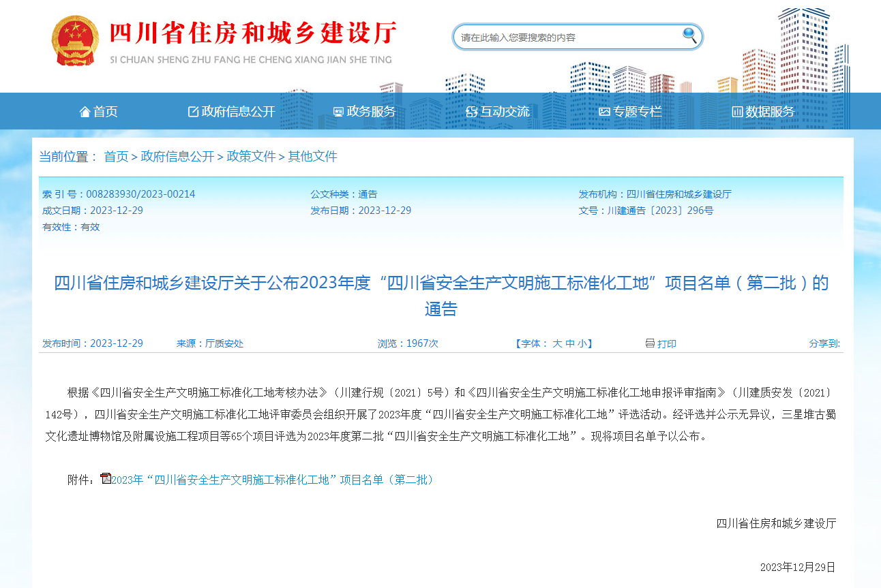Download the 项目名单（第二批）attachment link

pos(273,480)
